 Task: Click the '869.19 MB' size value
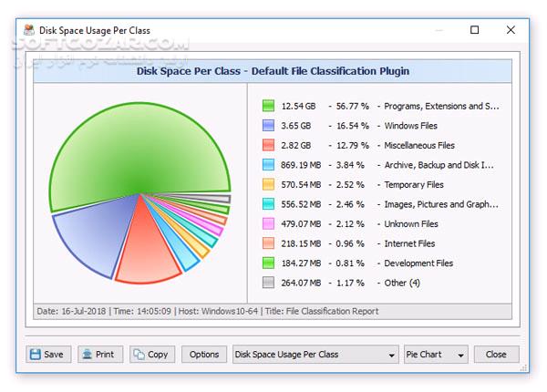(x=301, y=165)
